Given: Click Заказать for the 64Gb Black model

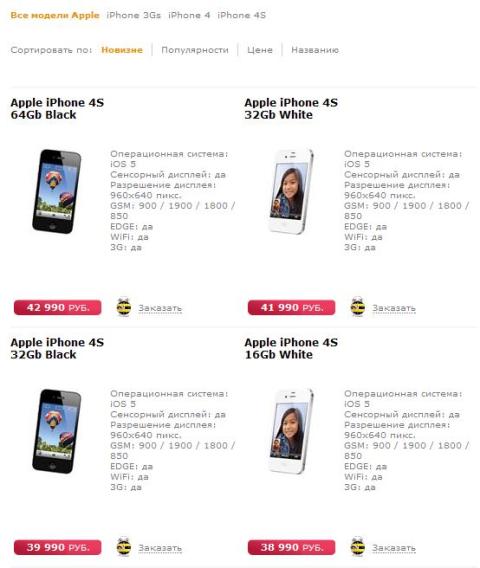Looking at the screenshot, I should coord(160,308).
